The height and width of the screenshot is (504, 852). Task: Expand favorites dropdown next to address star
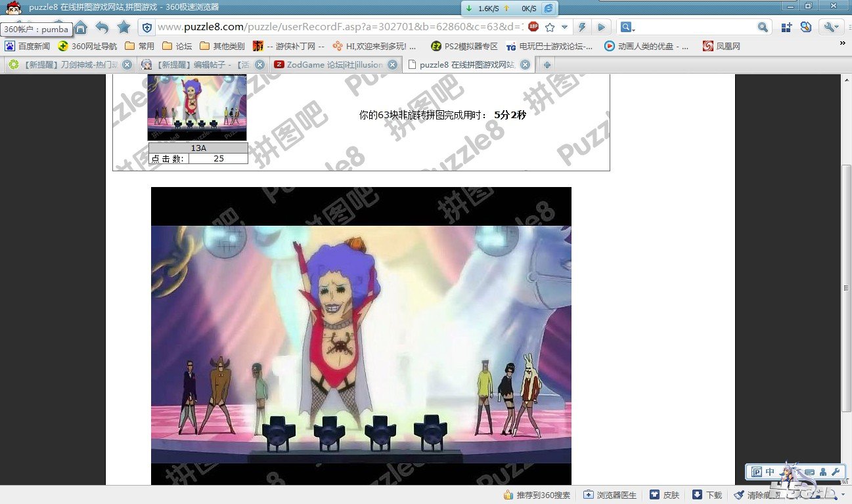[564, 28]
